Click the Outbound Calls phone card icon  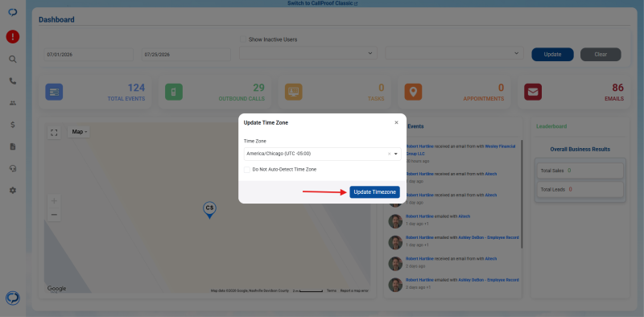[174, 92]
